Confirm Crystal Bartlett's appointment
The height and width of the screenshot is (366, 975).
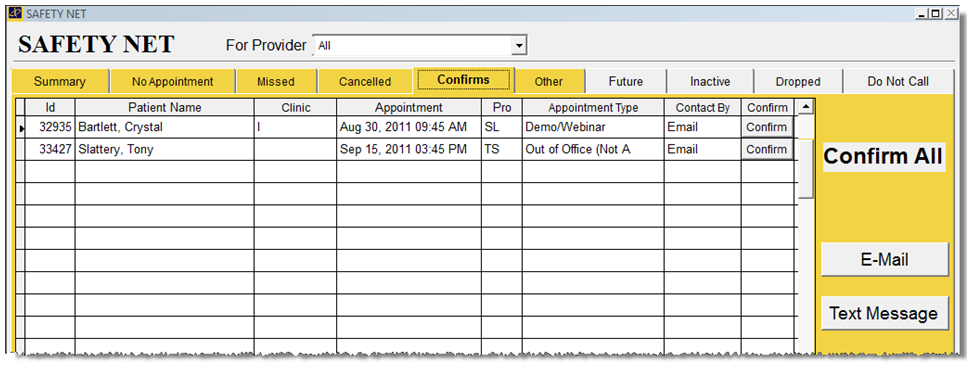point(767,127)
